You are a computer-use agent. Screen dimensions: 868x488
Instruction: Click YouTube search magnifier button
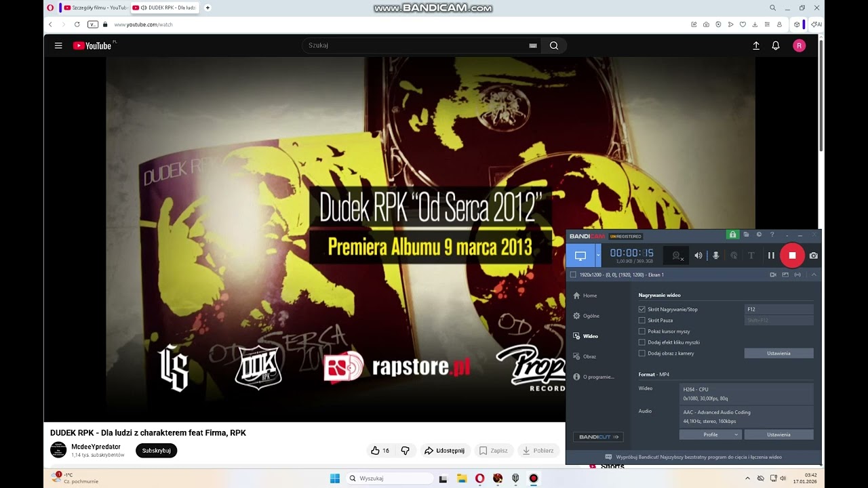554,45
